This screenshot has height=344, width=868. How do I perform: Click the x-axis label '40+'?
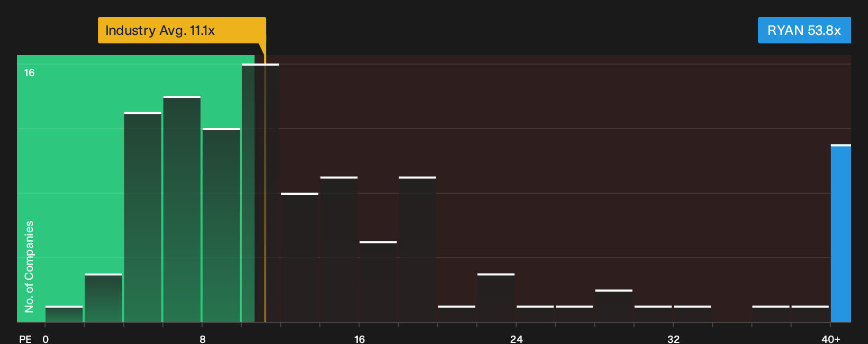(831, 339)
